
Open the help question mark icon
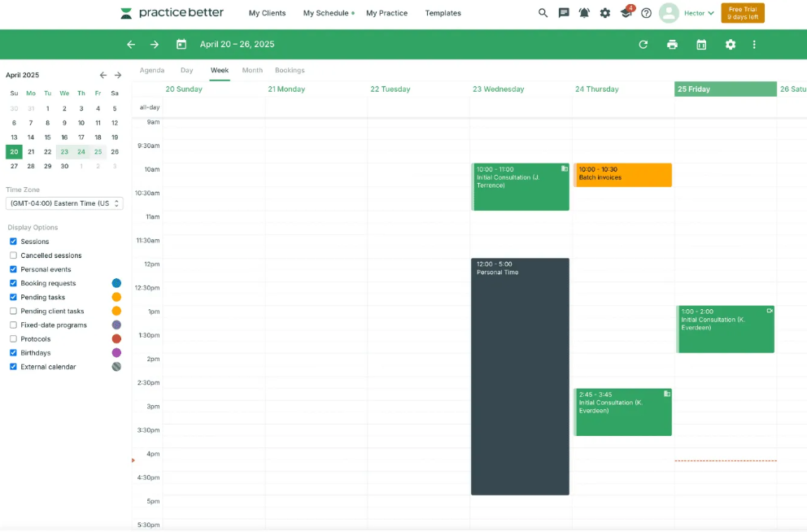tap(646, 13)
